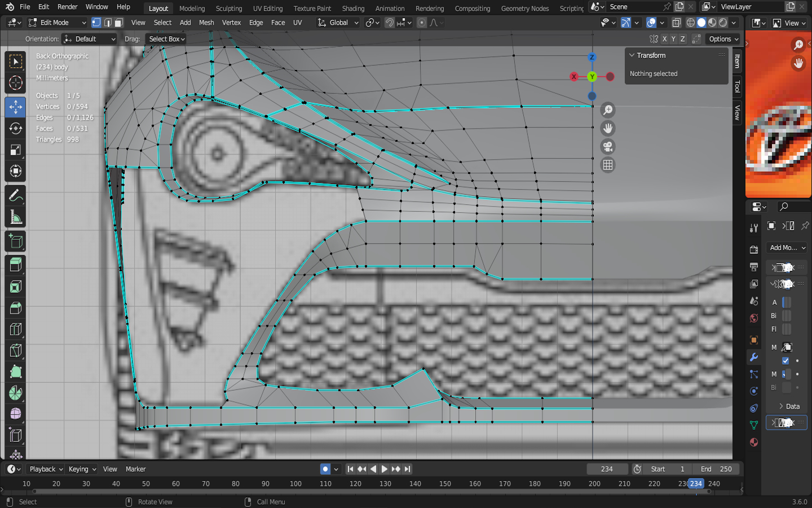Open the Render menu
The image size is (812, 508).
pyautogui.click(x=68, y=7)
